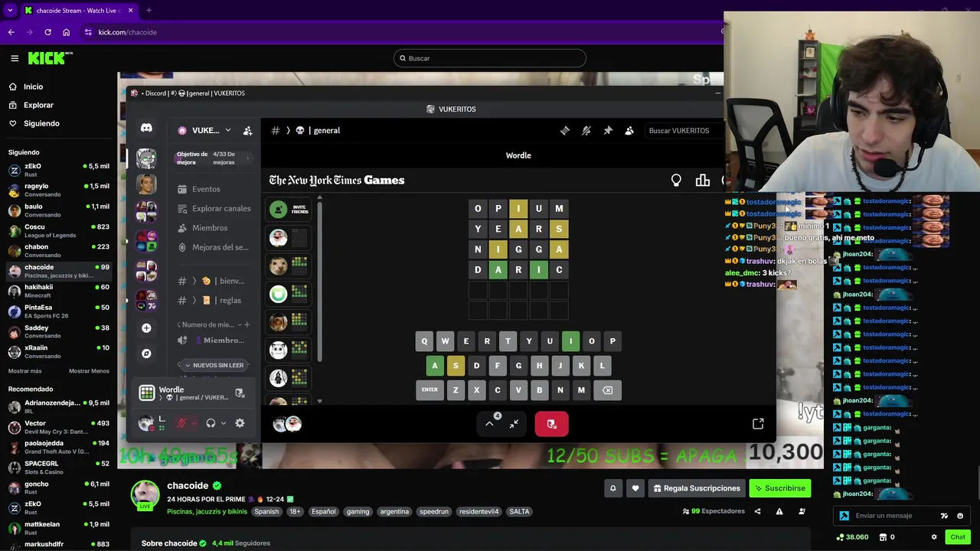Leave the Wordle activity in panel
980x551 pixels.
[240, 393]
